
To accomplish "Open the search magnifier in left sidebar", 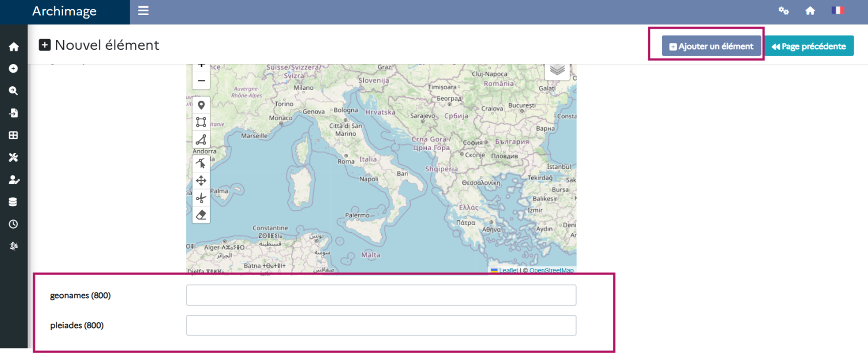I will (x=13, y=91).
